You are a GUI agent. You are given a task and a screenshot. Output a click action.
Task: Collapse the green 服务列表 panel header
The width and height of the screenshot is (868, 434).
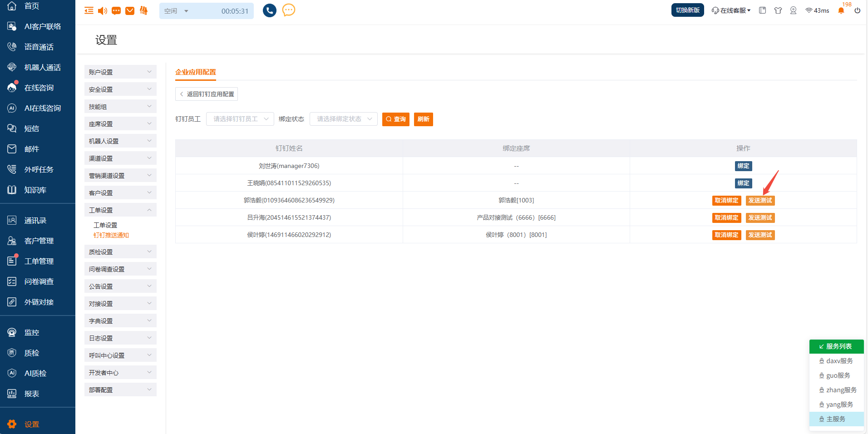pyautogui.click(x=836, y=346)
